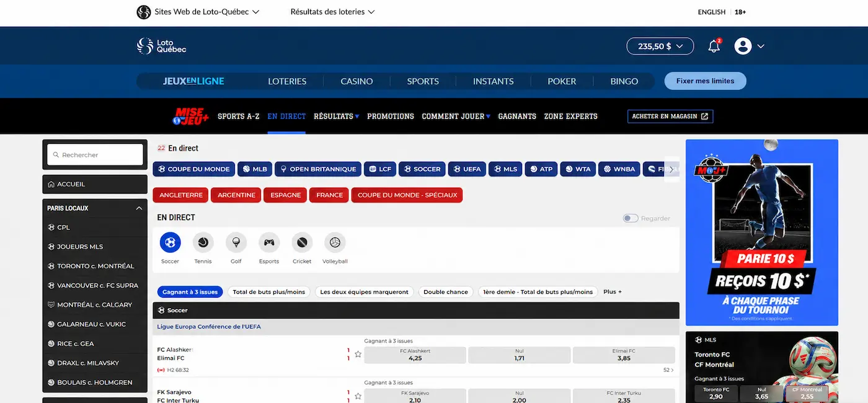Focus the Rechercher search field
The image size is (868, 403).
pos(95,155)
